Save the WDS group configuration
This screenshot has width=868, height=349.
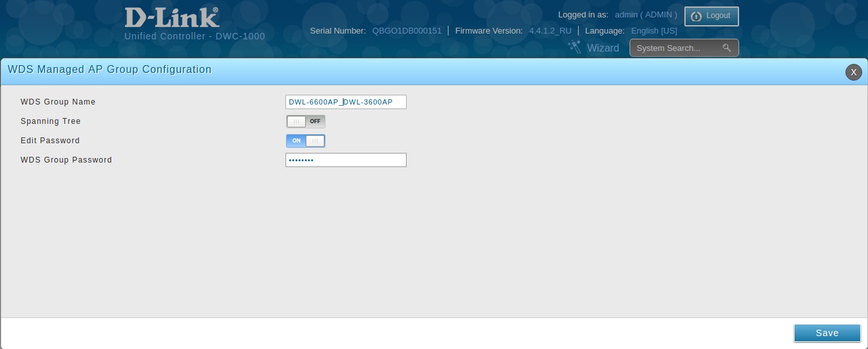click(x=827, y=333)
